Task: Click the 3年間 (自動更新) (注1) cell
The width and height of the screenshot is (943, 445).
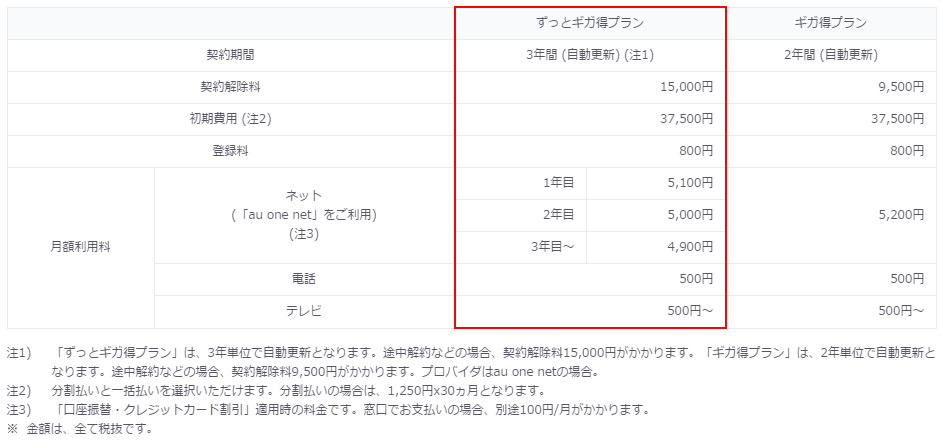Action: click(590, 55)
